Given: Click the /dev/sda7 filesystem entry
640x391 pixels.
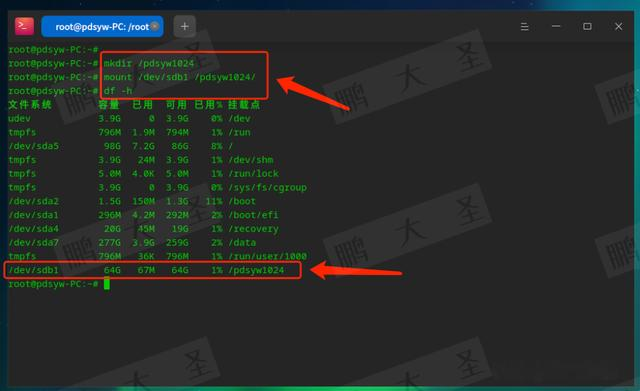Looking at the screenshot, I should (x=33, y=242).
